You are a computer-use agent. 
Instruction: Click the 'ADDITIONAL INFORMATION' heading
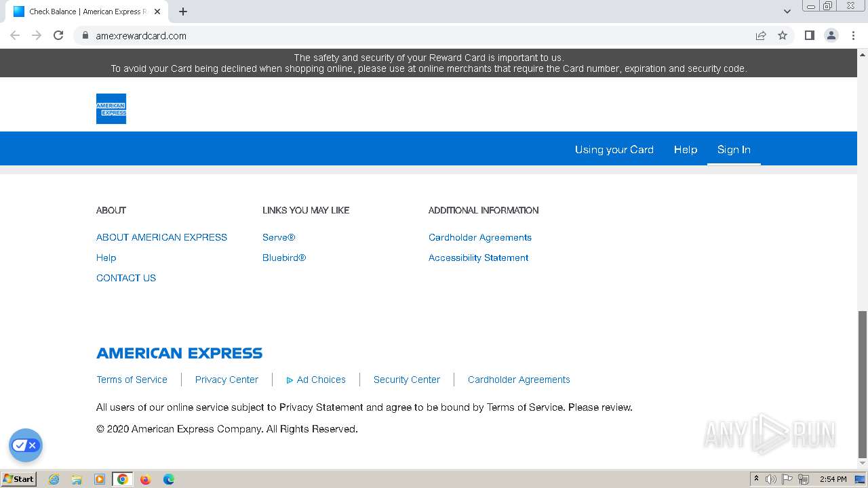484,210
